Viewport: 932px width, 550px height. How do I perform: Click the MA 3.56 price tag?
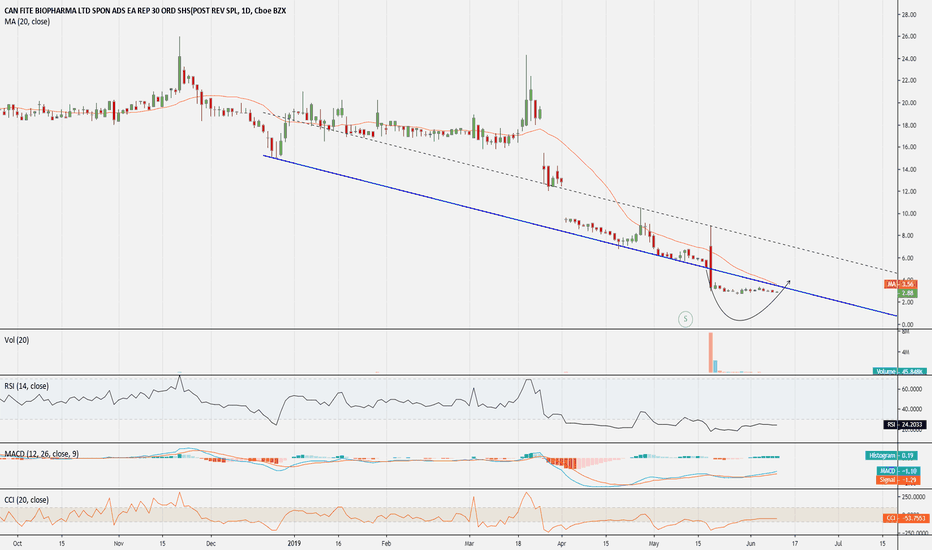(900, 285)
